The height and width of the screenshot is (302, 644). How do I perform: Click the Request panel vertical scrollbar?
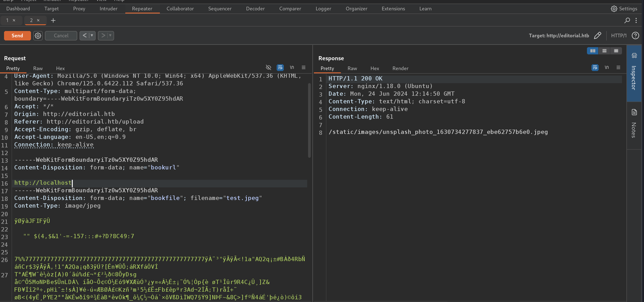pos(309,120)
